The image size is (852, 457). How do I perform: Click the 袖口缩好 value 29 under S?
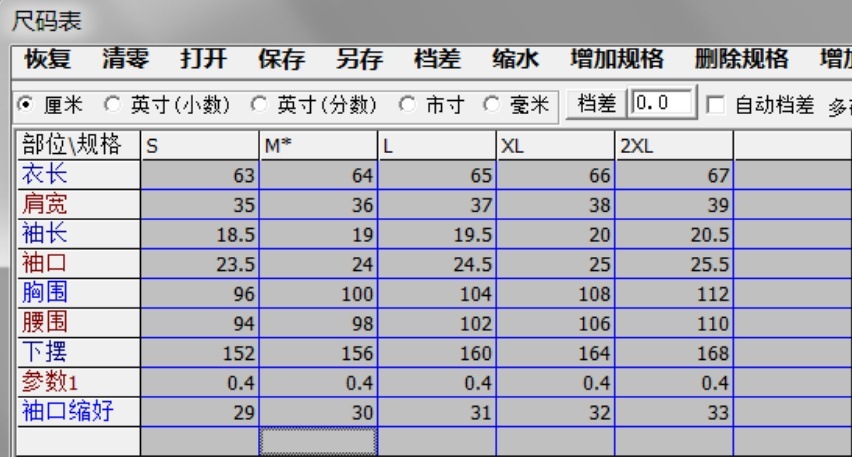point(200,412)
